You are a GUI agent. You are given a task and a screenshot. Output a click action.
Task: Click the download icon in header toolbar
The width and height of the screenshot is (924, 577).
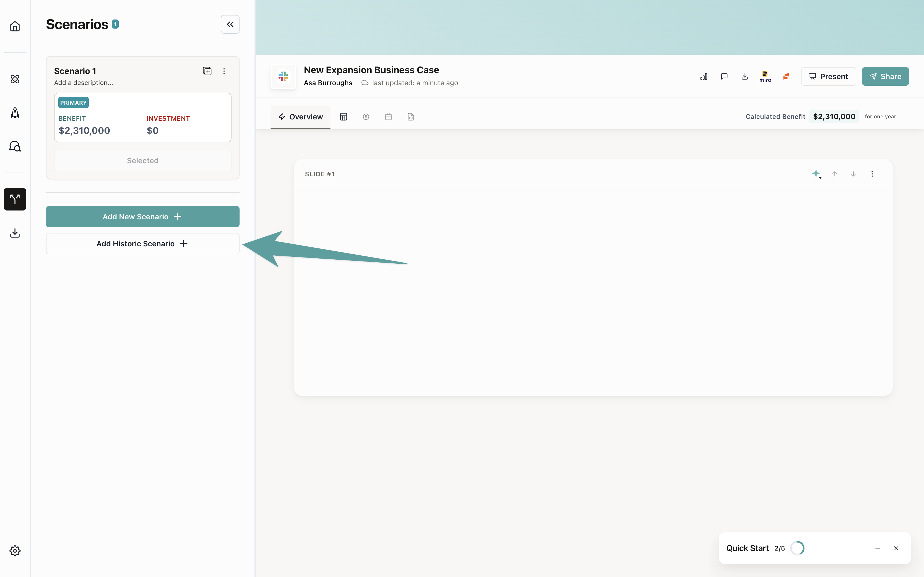click(745, 76)
